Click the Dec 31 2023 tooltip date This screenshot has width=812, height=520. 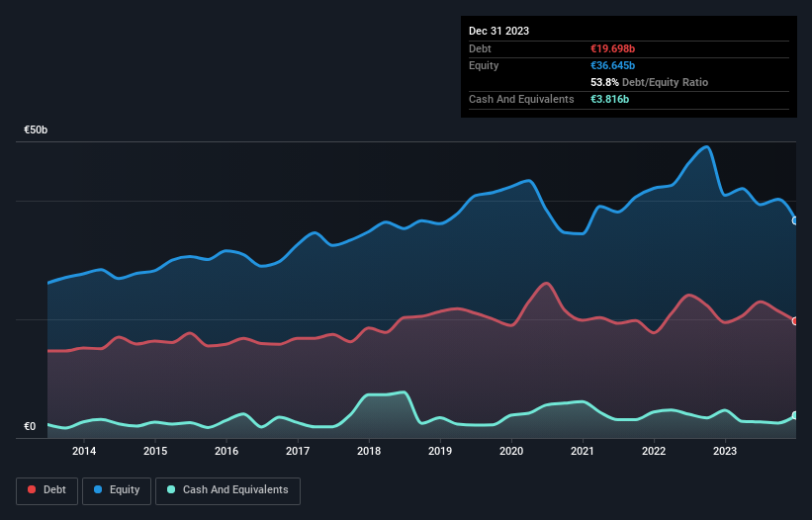(x=498, y=31)
